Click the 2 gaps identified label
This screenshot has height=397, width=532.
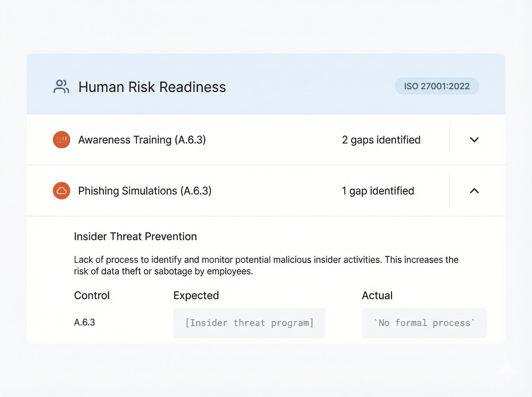(x=381, y=140)
